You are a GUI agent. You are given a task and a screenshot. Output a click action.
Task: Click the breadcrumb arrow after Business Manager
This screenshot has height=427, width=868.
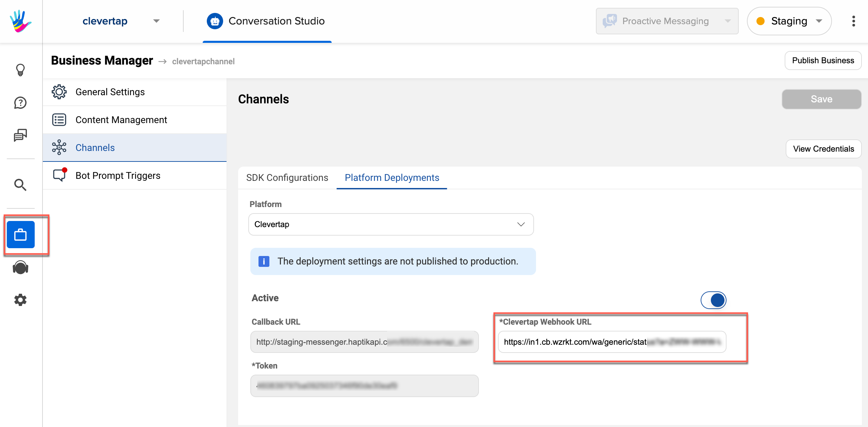coord(163,62)
